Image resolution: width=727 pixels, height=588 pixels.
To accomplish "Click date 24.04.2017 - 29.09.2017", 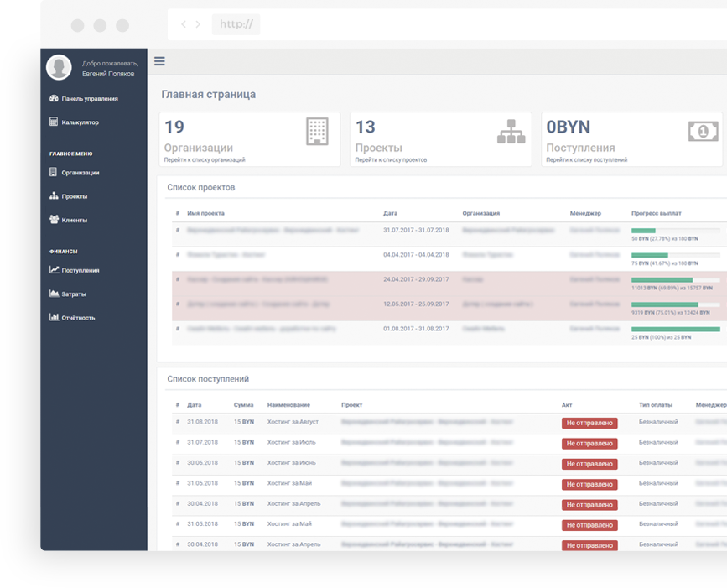I will click(416, 279).
